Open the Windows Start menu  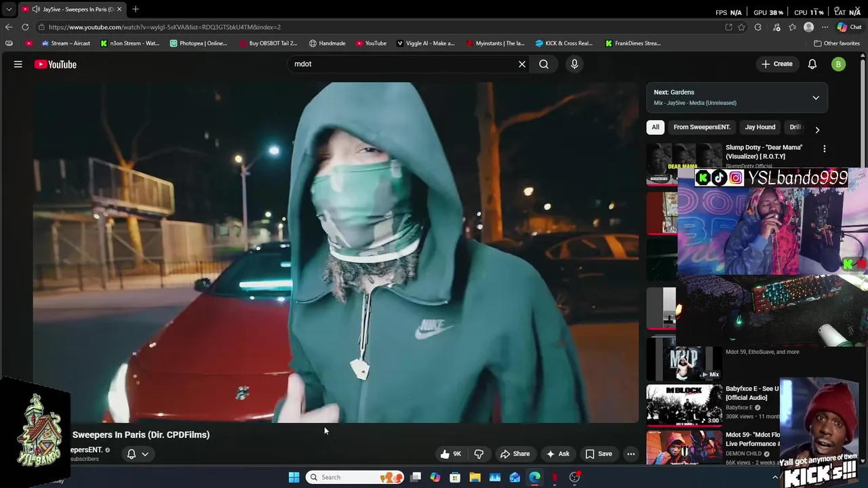(294, 477)
